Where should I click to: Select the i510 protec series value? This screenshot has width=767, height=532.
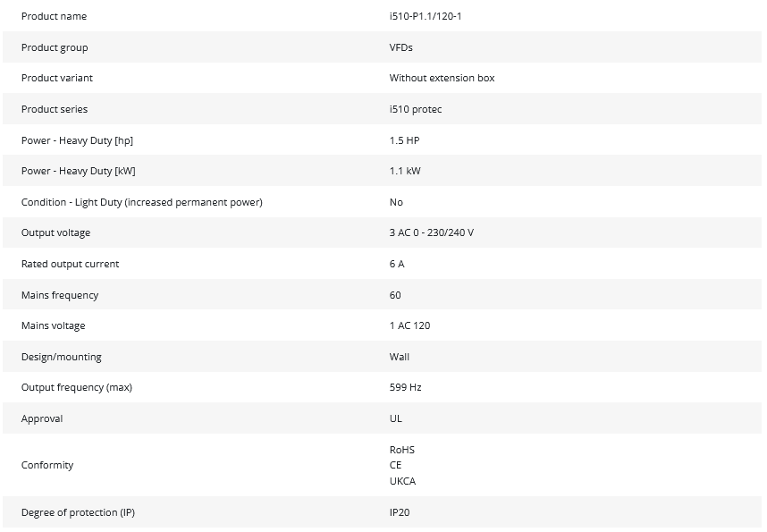[416, 109]
